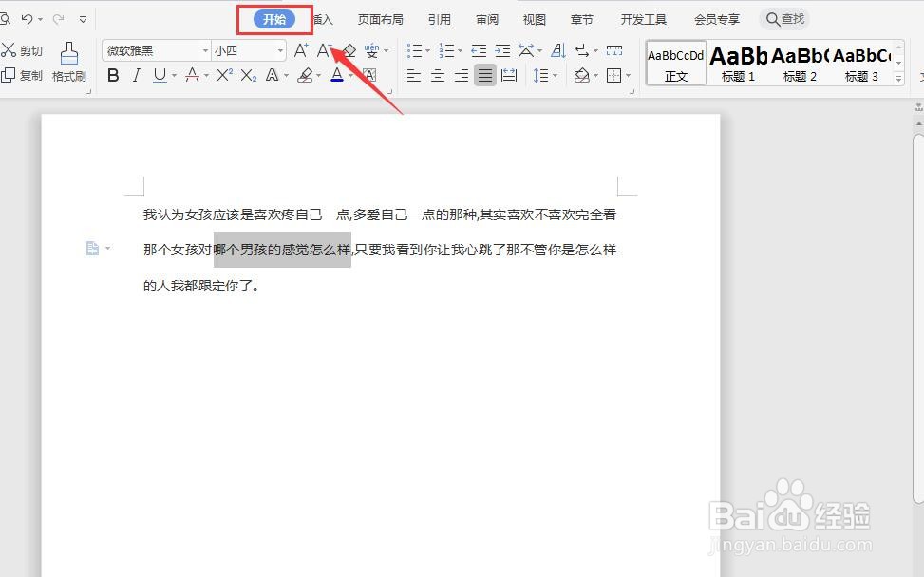This screenshot has height=577, width=924.
Task: Toggle bold formatting
Action: click(113, 75)
